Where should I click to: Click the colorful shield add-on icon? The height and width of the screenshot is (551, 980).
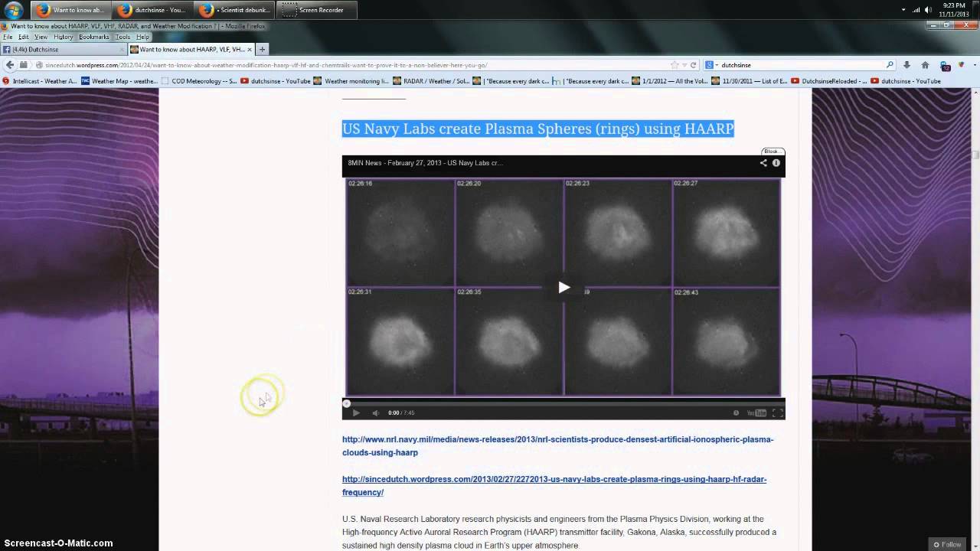(962, 65)
